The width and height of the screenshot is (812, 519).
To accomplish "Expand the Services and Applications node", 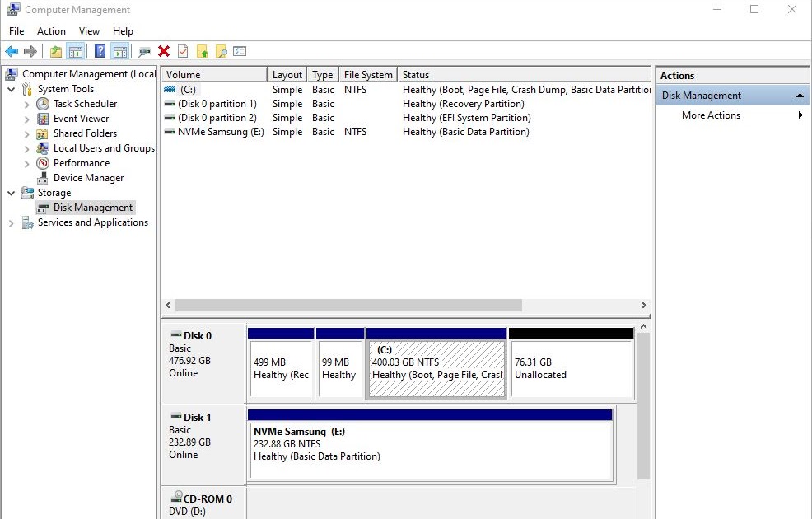I will click(x=10, y=222).
